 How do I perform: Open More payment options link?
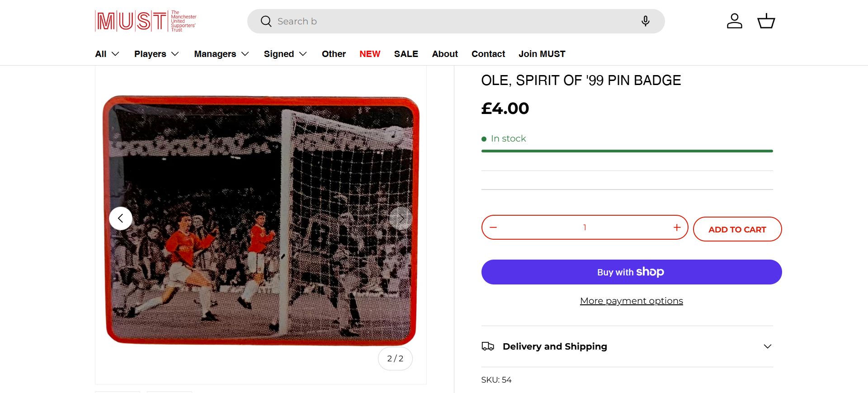pyautogui.click(x=631, y=301)
